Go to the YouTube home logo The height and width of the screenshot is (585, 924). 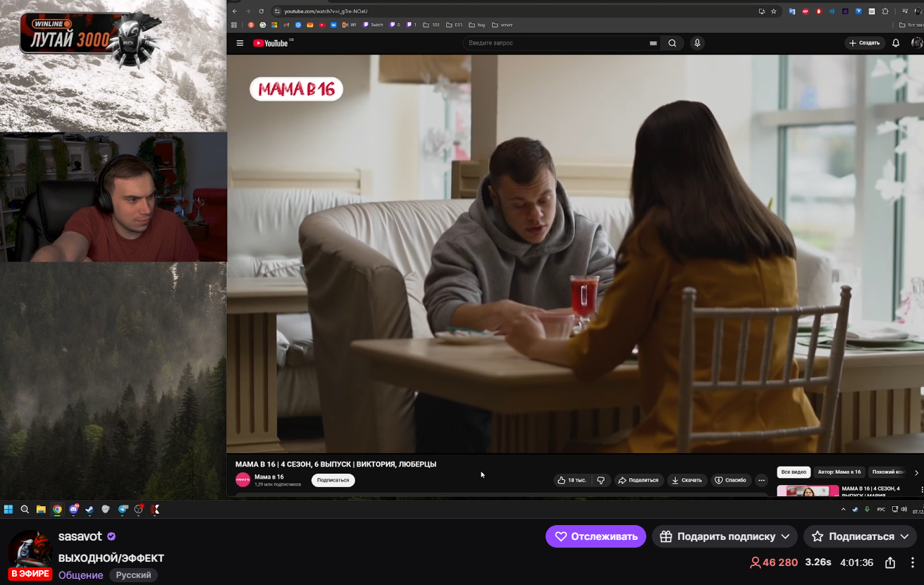(271, 43)
